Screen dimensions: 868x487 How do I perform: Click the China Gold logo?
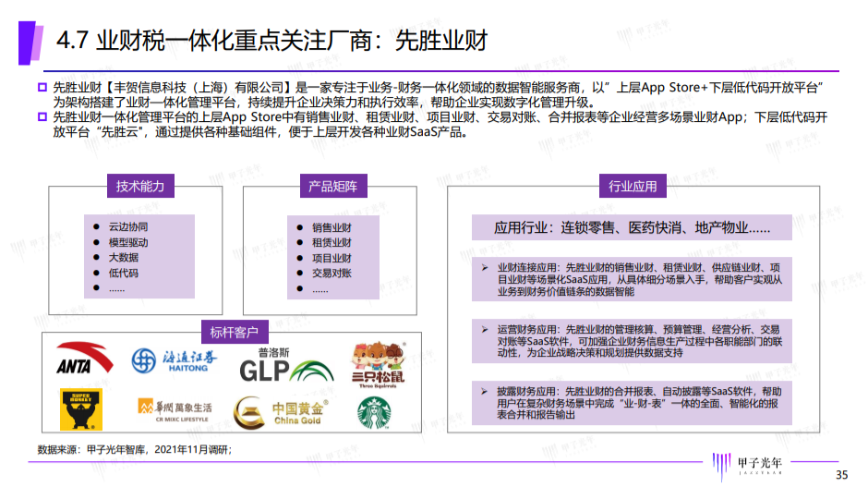point(278,412)
